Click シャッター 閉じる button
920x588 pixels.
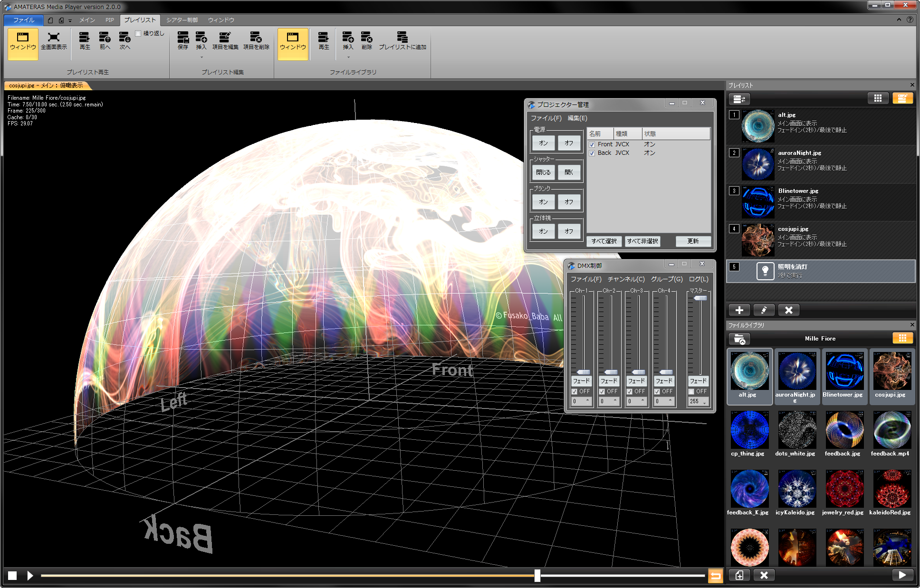(543, 172)
